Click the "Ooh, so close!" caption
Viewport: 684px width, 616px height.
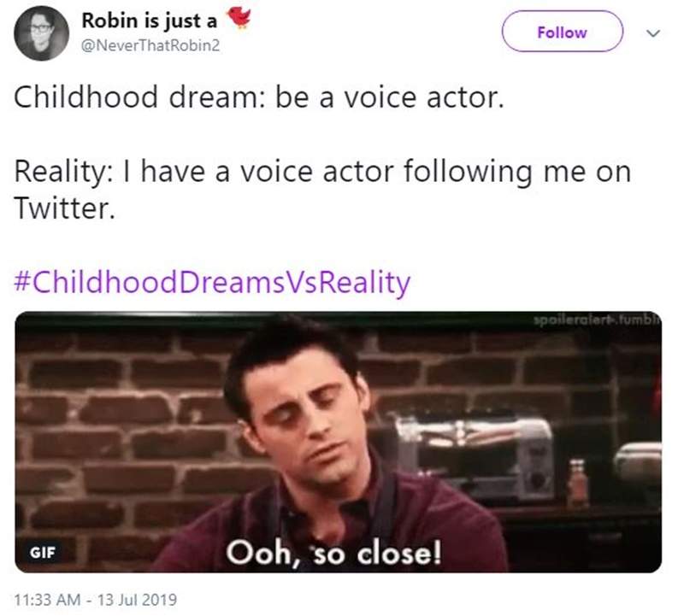(x=333, y=552)
